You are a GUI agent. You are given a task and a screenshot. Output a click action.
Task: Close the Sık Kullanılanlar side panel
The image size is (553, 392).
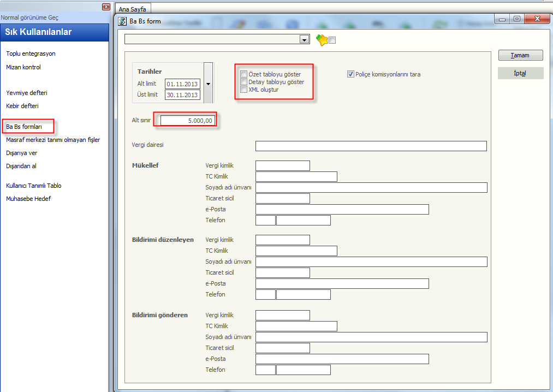pyautogui.click(x=106, y=7)
